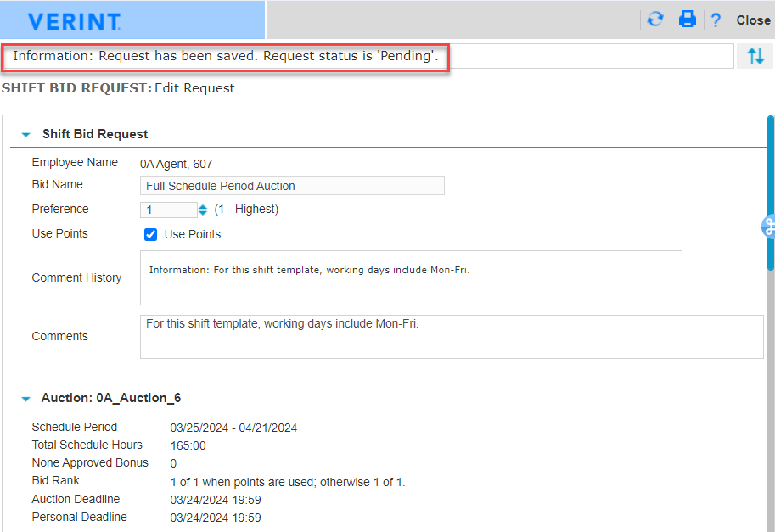Viewport: 775px width, 532px height.
Task: Click the Verint logo
Action: tap(74, 21)
